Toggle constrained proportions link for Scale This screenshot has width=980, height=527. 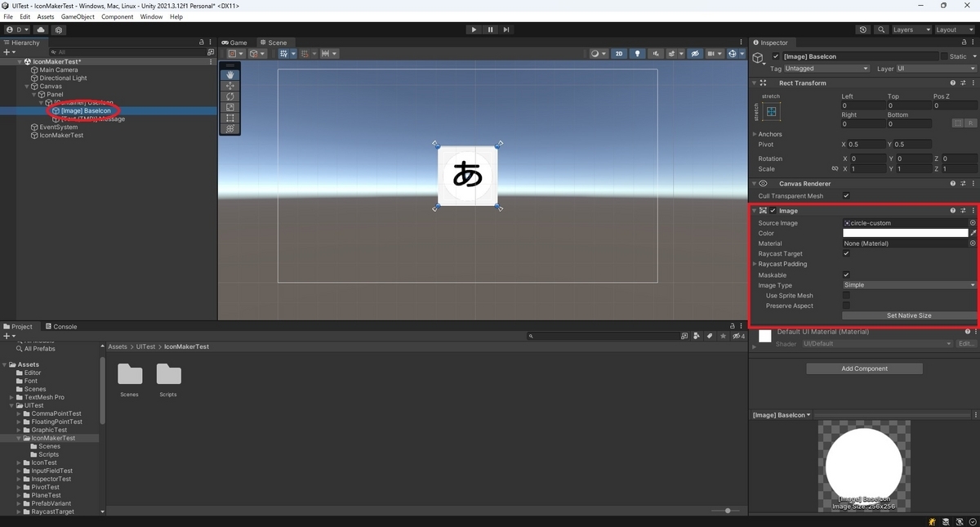click(x=835, y=169)
